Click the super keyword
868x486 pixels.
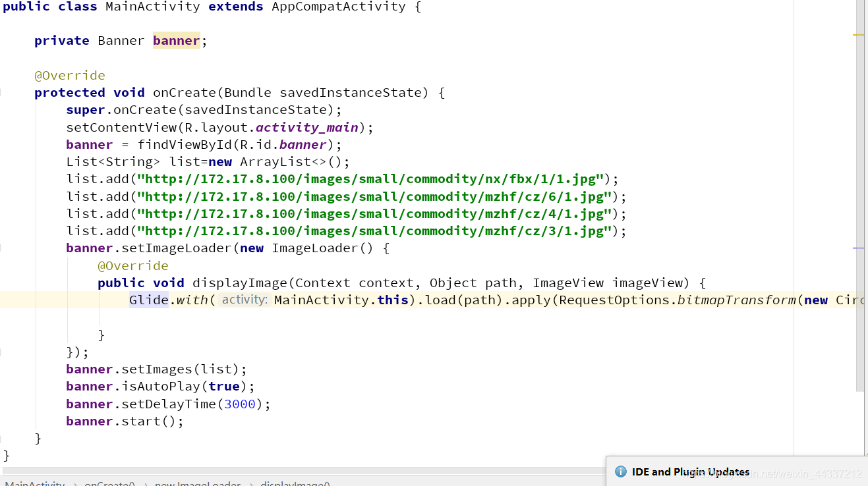(86, 110)
